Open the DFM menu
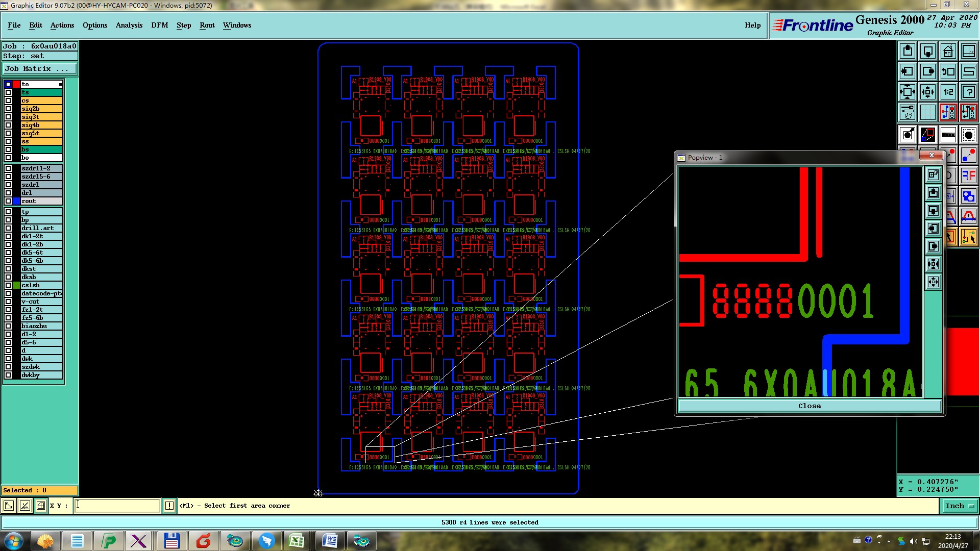This screenshot has width=980, height=551. [x=159, y=25]
